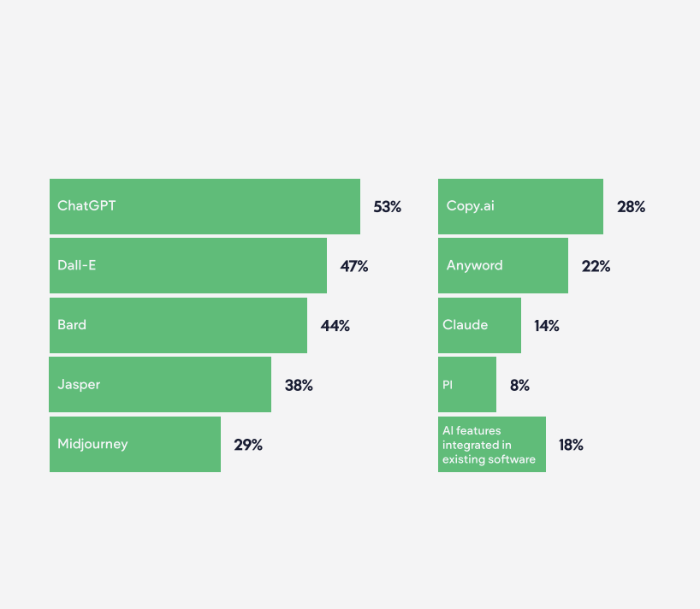Click the Anyword bar
This screenshot has width=700, height=609.
click(x=503, y=266)
